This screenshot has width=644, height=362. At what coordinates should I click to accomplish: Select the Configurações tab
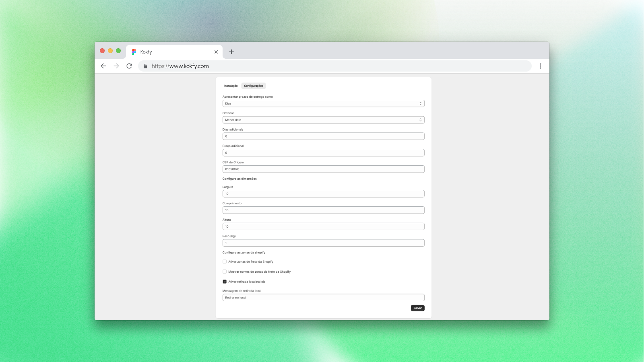pyautogui.click(x=253, y=86)
